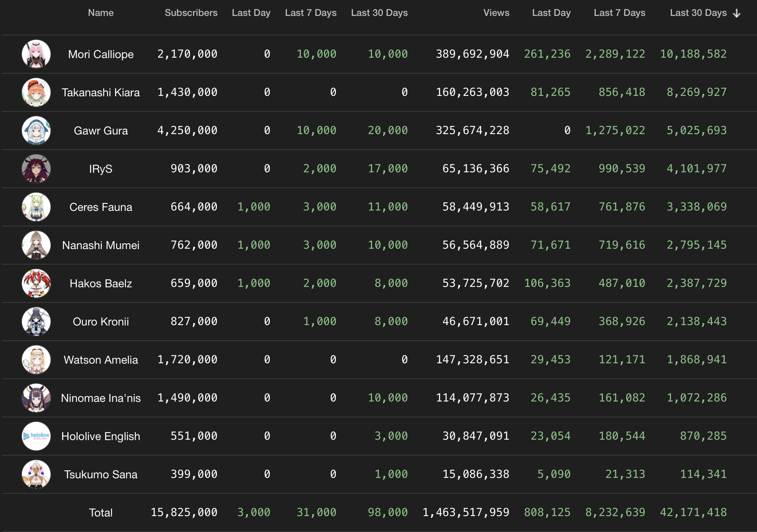Select Nanashi Mumei's avatar picture
Viewport: 757px width, 532px height.
click(x=36, y=245)
